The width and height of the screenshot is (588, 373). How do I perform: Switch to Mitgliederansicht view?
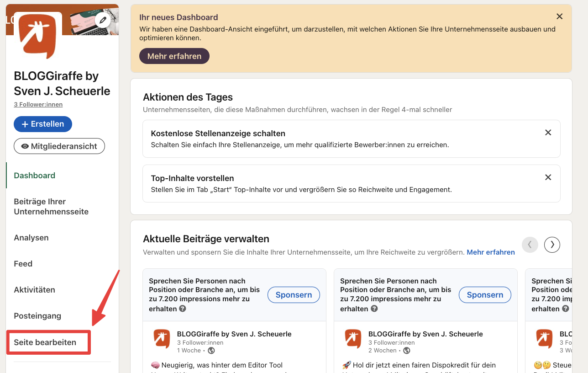click(x=59, y=146)
